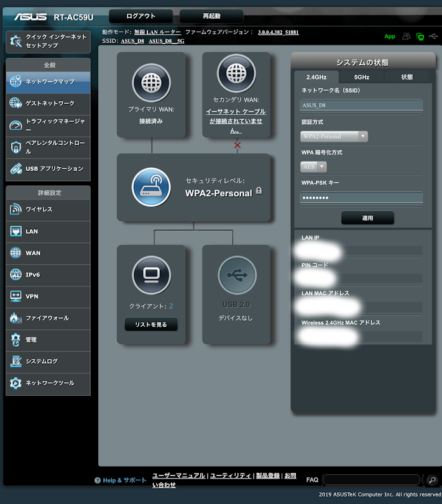Click the client count number 2

(171, 306)
